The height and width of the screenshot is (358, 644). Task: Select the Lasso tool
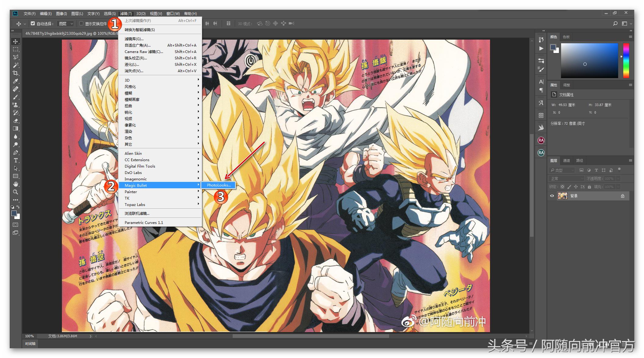pos(15,57)
